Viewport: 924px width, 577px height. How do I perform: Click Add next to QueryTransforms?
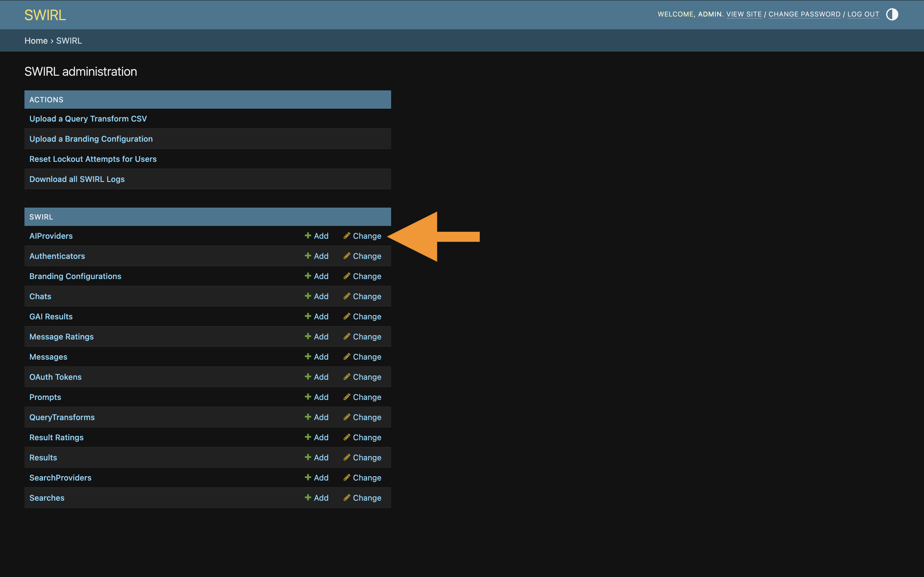tap(321, 417)
